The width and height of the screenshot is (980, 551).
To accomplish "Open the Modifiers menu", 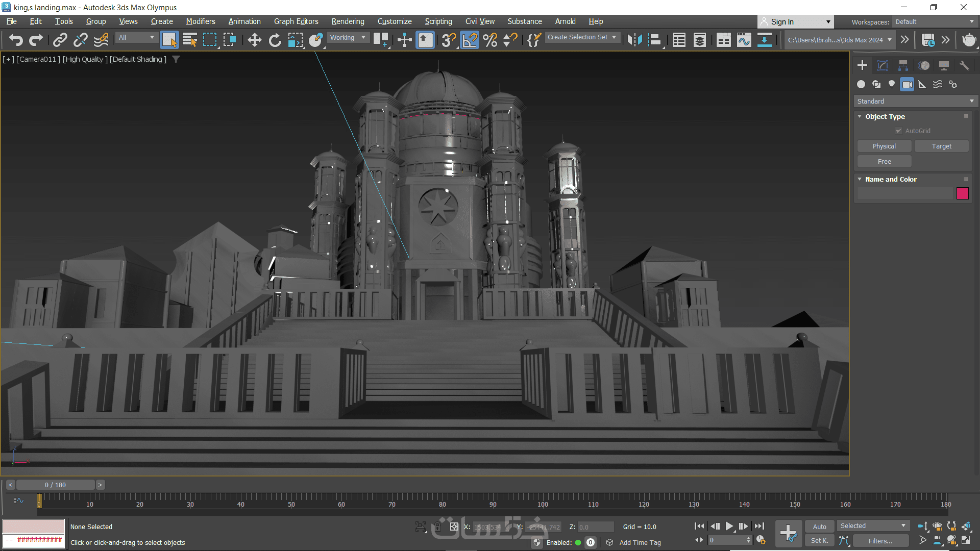I will point(200,21).
